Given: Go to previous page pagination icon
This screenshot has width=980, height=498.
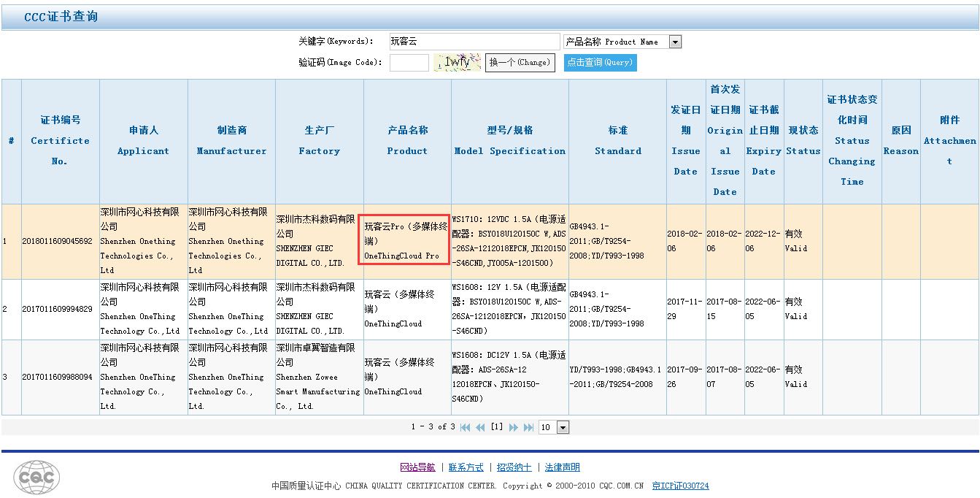Looking at the screenshot, I should coord(480,427).
